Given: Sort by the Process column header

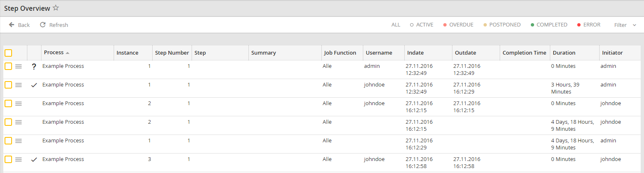Looking at the screenshot, I should pos(54,53).
